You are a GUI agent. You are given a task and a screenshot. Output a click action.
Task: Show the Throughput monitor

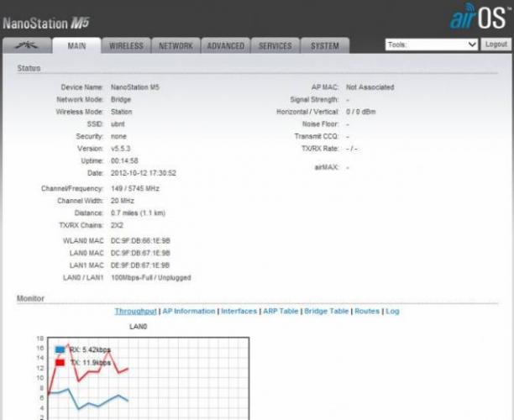(x=136, y=311)
